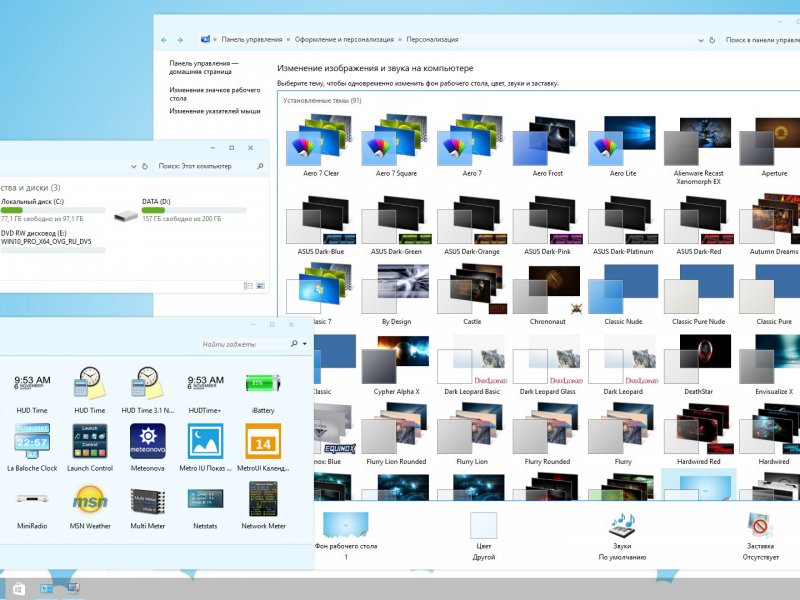Switch to large icons view in Этот компьютер

(x=261, y=286)
